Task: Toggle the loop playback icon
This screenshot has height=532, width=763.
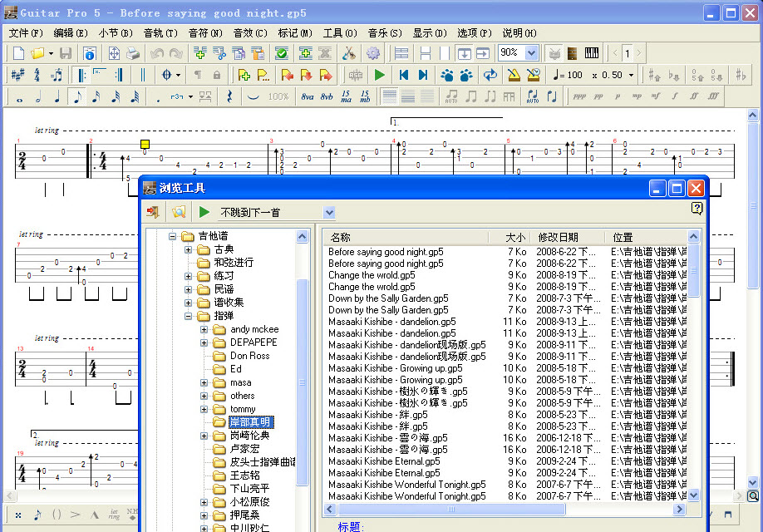Action: pos(490,75)
